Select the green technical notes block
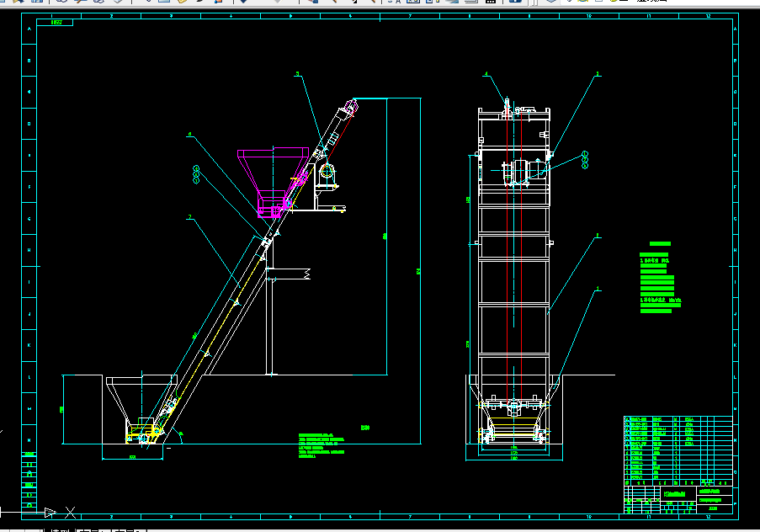The height and width of the screenshot is (532, 760). click(x=660, y=277)
